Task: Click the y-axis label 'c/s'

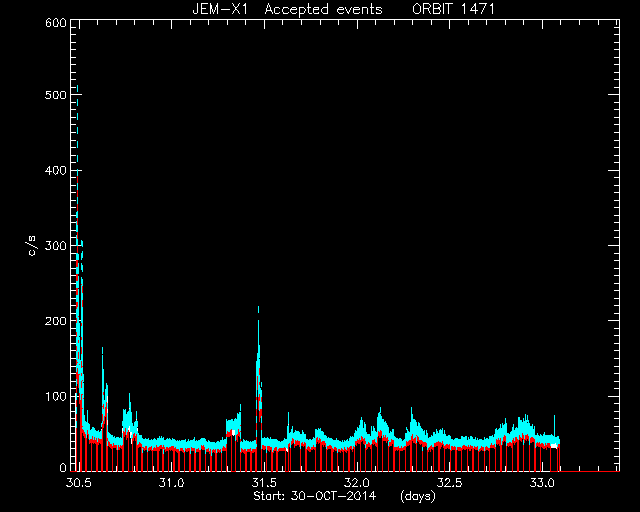Action: click(x=32, y=246)
